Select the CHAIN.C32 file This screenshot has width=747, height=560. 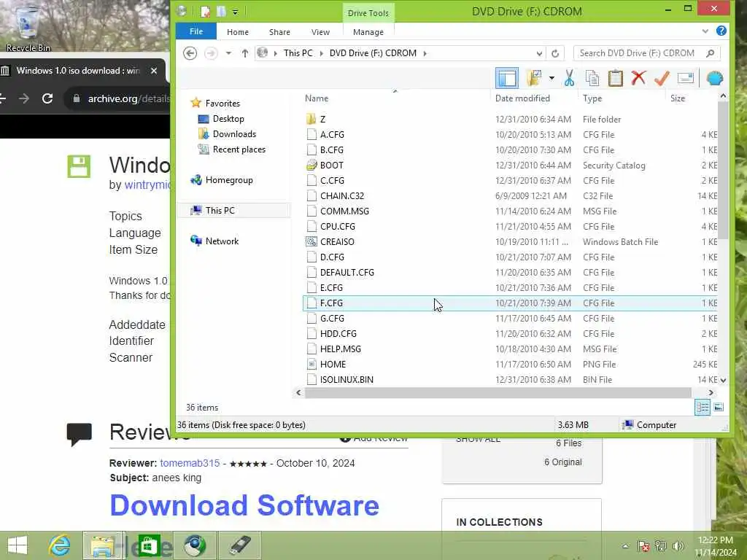(x=342, y=195)
